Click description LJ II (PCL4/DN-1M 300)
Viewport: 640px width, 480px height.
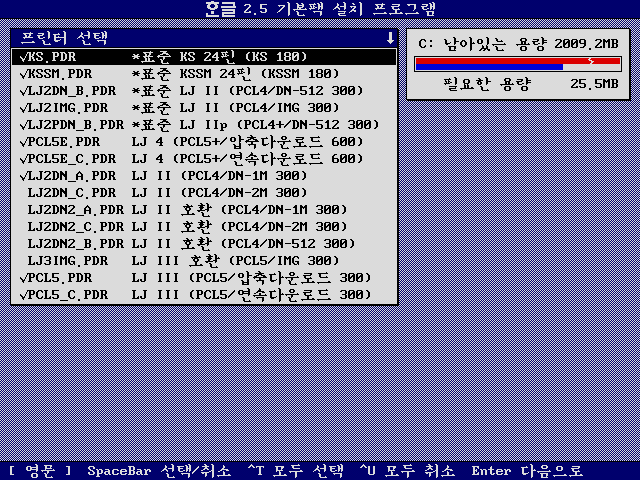click(x=220, y=176)
